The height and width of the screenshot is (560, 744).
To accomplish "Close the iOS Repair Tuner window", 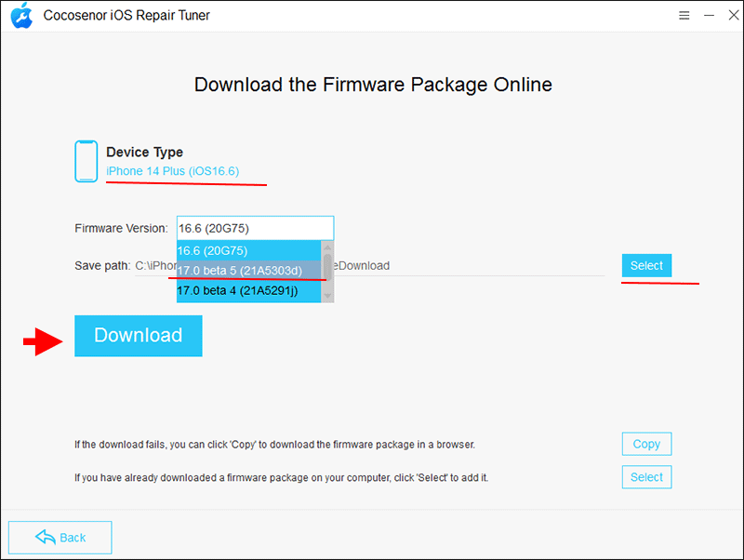I will pyautogui.click(x=734, y=15).
